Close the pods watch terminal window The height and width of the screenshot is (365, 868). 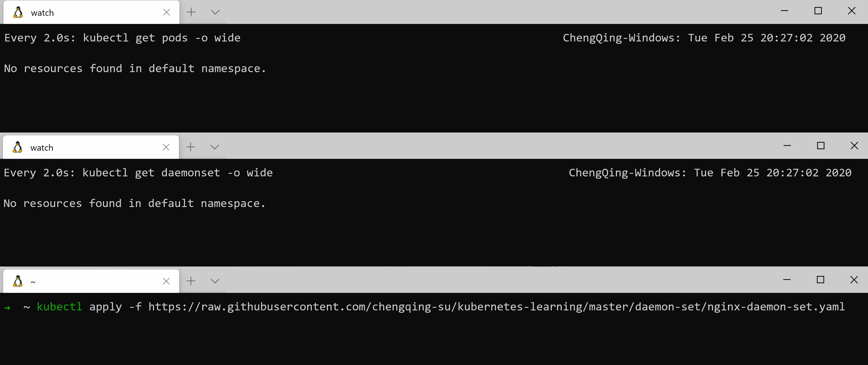852,11
